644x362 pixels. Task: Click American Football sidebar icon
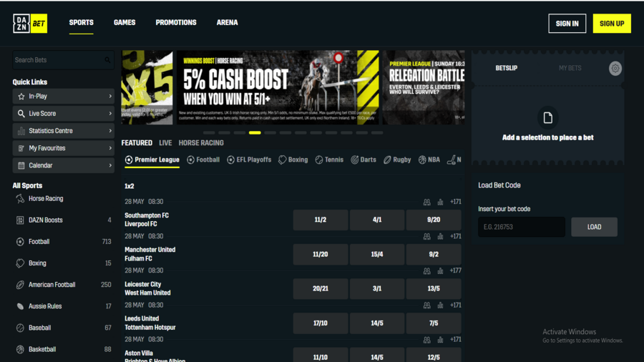[20, 285]
